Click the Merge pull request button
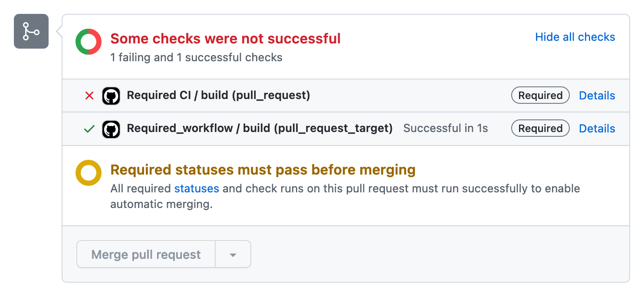644x297 pixels. click(145, 254)
